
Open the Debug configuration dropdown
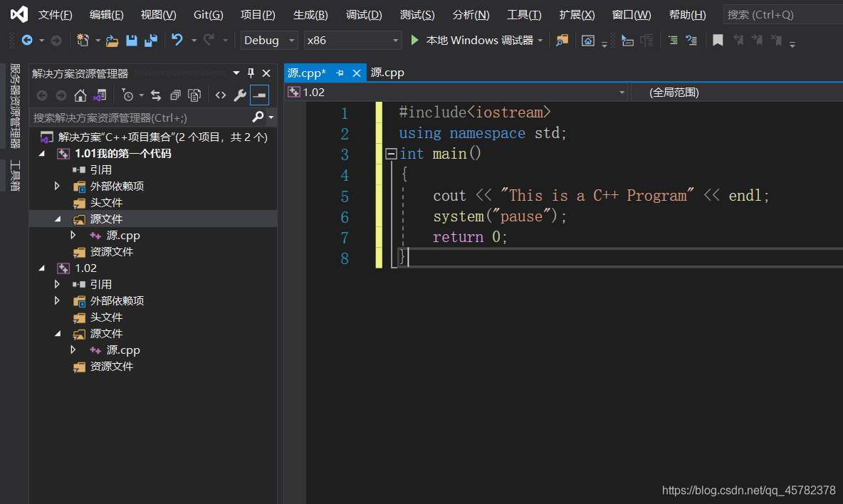click(x=269, y=41)
